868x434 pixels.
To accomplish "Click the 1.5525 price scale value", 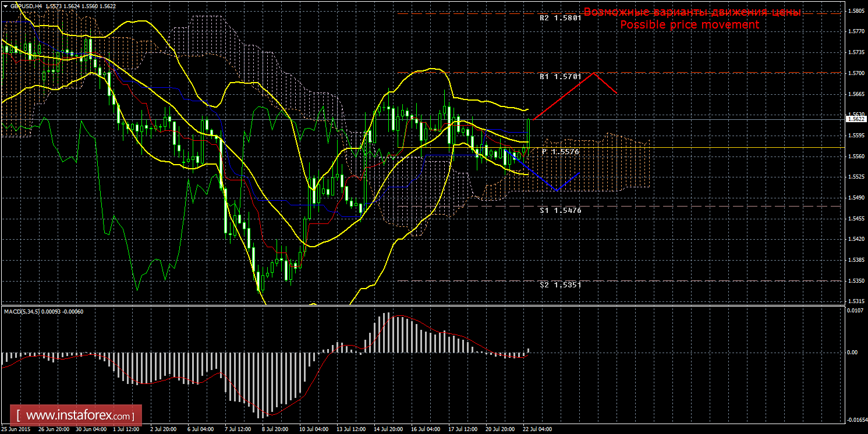I will pyautogui.click(x=856, y=177).
